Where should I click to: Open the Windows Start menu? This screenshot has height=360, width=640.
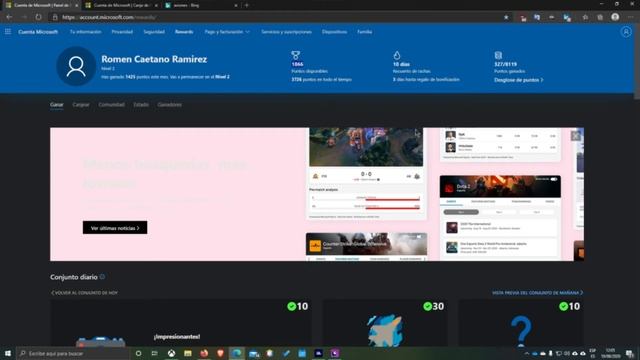tap(8, 353)
